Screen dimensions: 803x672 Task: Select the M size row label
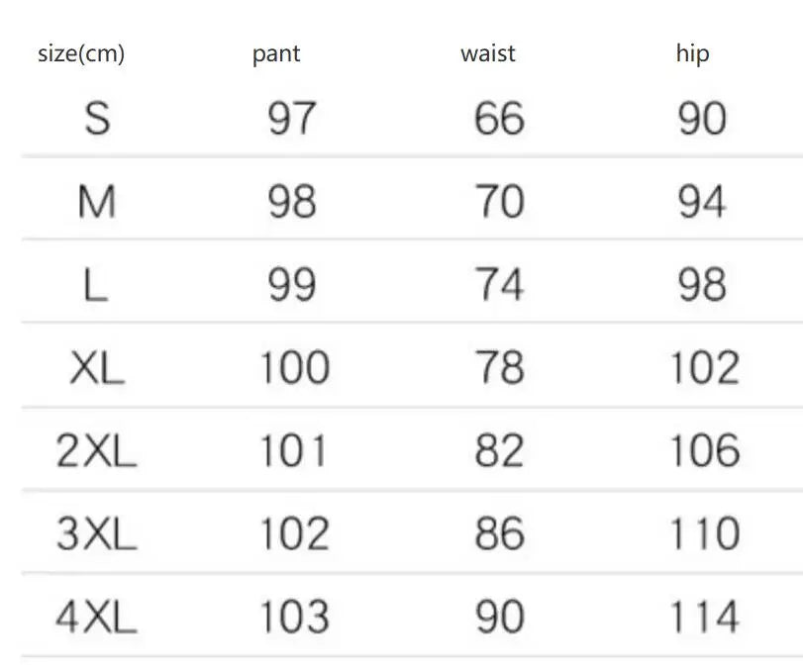click(x=97, y=202)
